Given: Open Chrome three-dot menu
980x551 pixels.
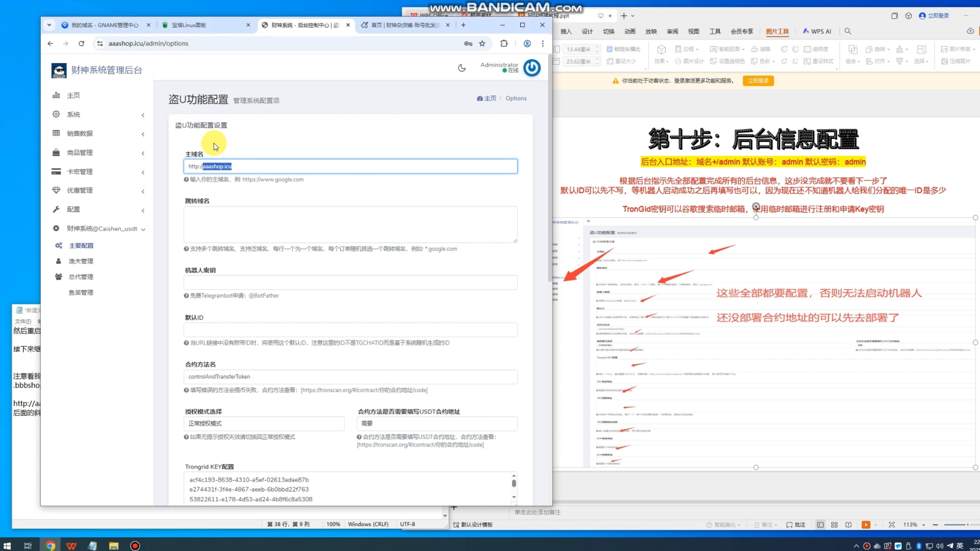Looking at the screenshot, I should coord(543,43).
